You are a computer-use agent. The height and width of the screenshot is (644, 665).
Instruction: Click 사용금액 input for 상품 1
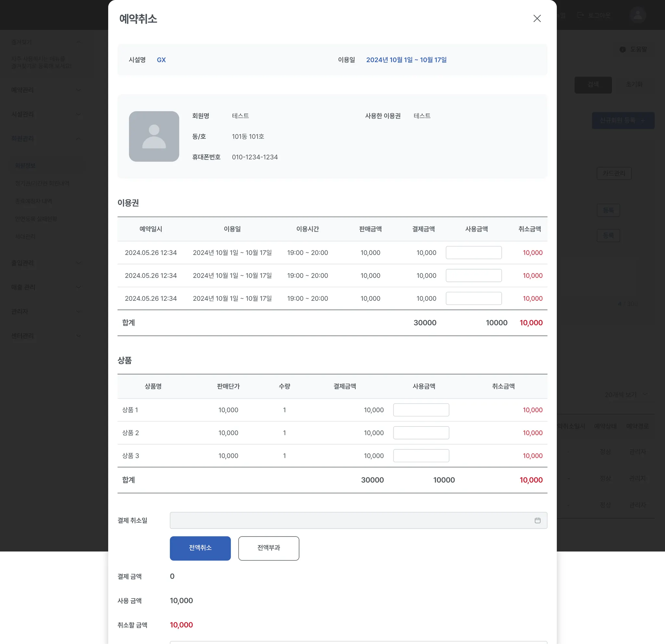(421, 410)
